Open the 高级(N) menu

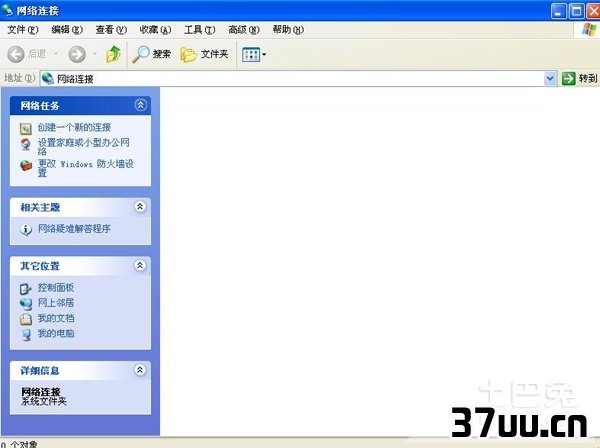click(244, 29)
